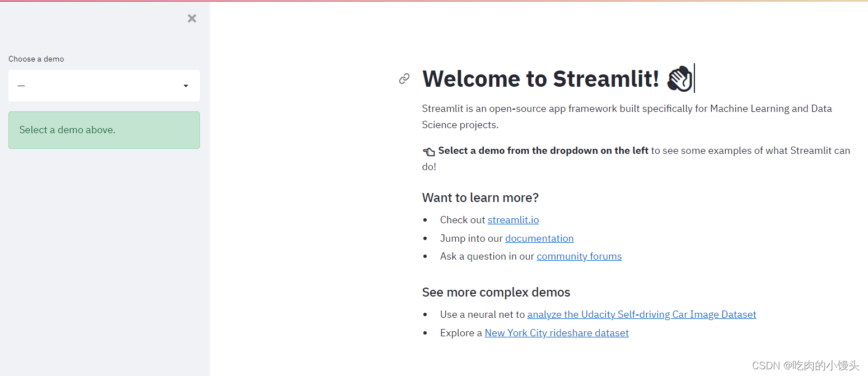Image resolution: width=868 pixels, height=376 pixels.
Task: Click the 'See more complex demos' subheading
Action: pos(496,292)
